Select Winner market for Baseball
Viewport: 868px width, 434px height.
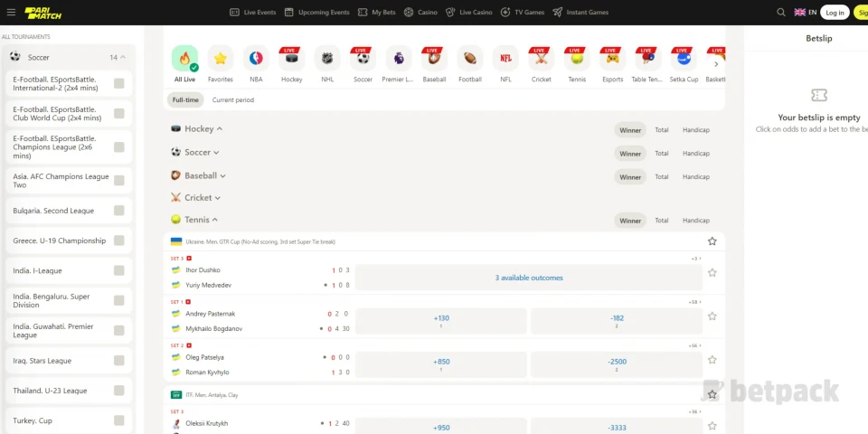630,177
